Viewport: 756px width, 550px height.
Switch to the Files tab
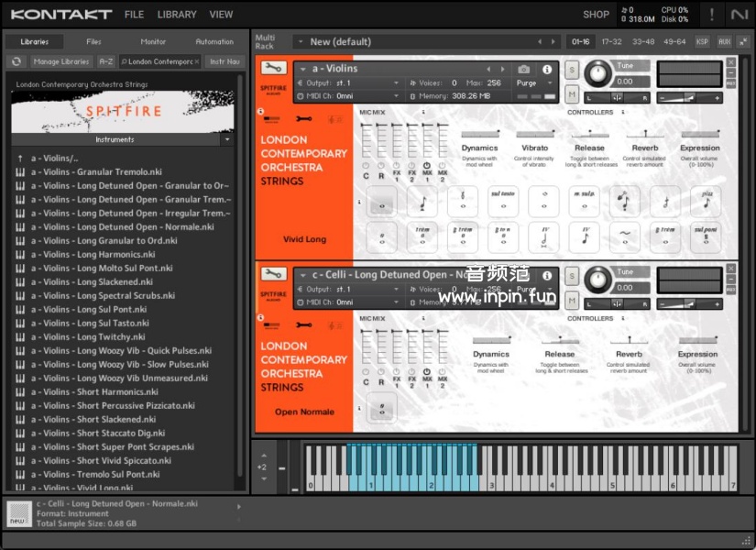pyautogui.click(x=93, y=41)
